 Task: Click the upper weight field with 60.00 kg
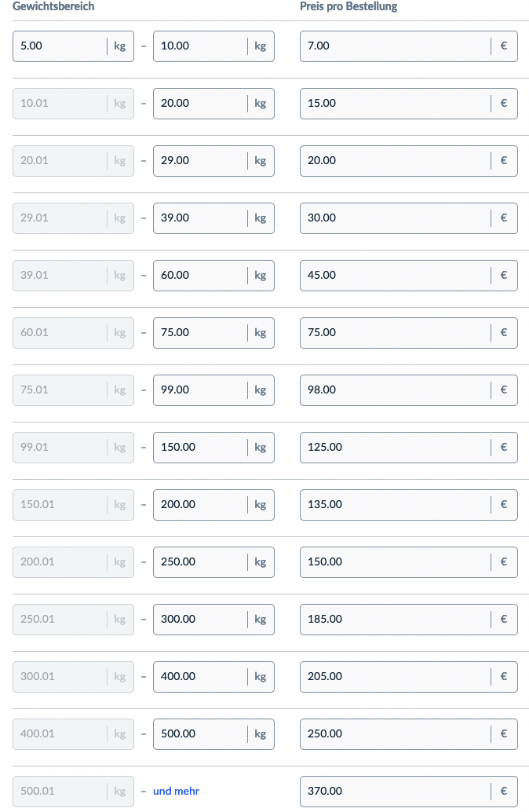[x=200, y=275]
